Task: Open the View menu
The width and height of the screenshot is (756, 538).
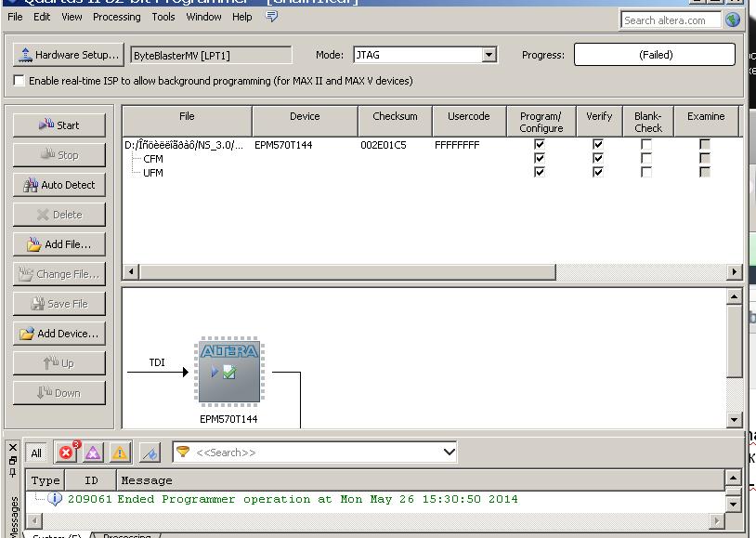Action: point(72,17)
